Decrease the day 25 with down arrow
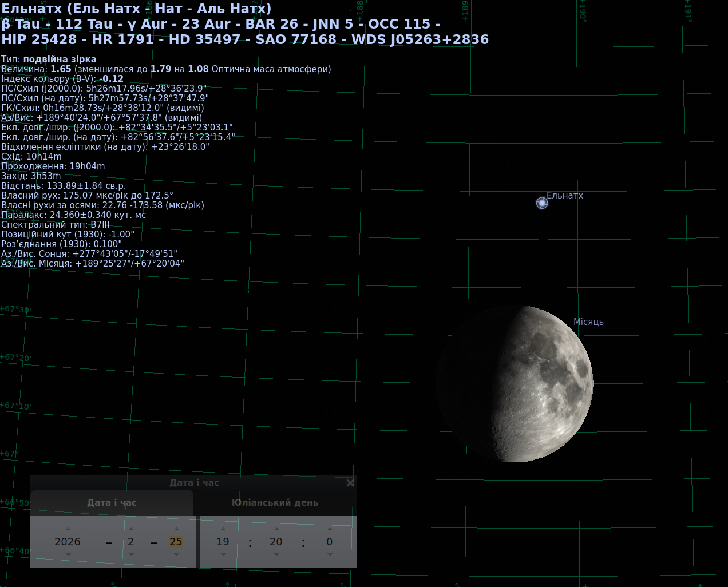 click(x=176, y=554)
